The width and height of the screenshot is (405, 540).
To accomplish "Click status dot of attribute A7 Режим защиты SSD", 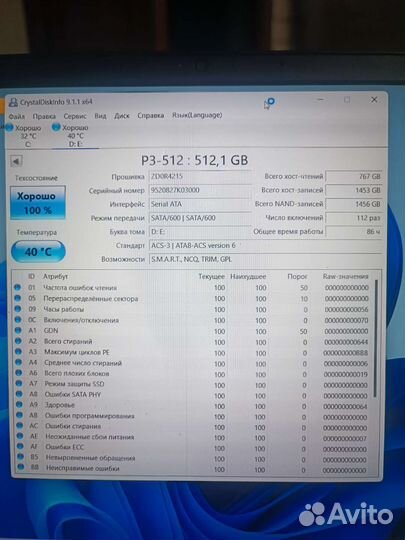I will tap(19, 384).
